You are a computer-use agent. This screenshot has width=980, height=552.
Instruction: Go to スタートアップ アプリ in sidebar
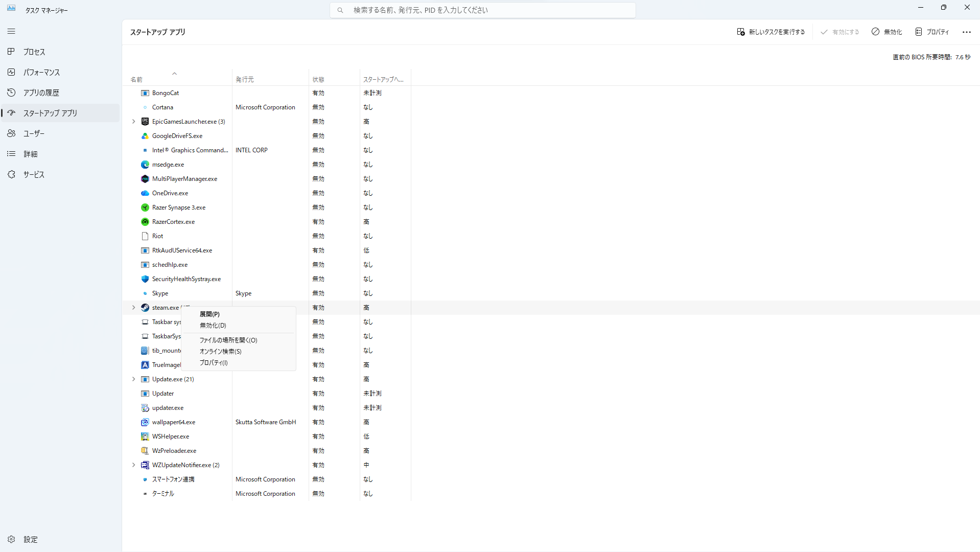[x=61, y=113]
